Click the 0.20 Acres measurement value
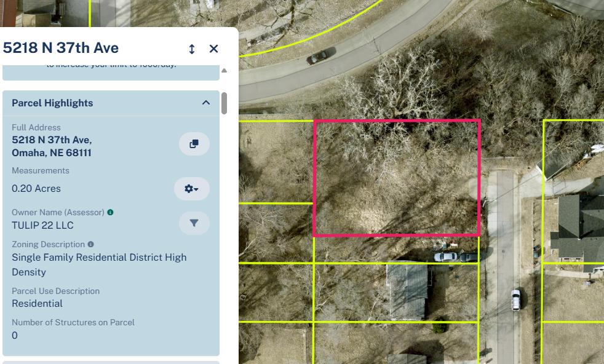Screen dimensions: 604x364 [36, 189]
